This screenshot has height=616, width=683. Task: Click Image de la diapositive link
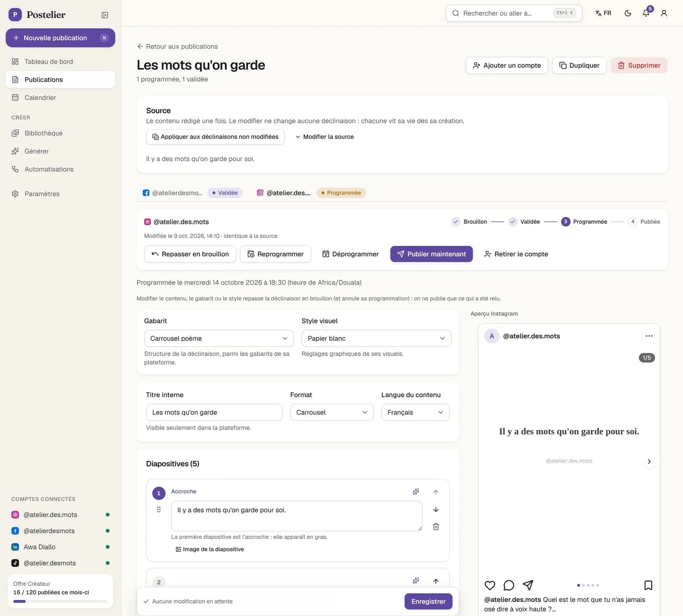click(210, 549)
